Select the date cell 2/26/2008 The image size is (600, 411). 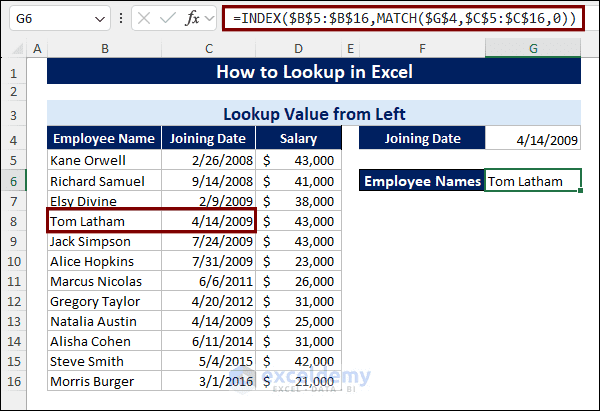[209, 160]
